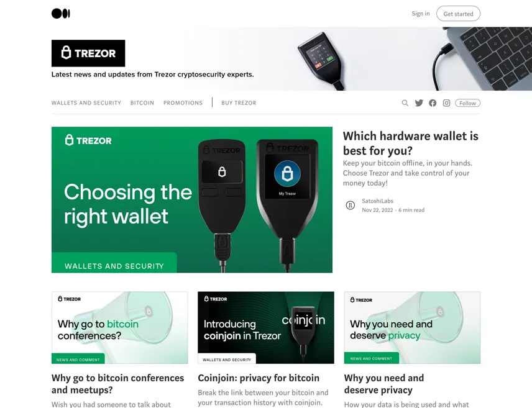Open the Promotions section
Screen dimensions: 532x408
(x=183, y=102)
